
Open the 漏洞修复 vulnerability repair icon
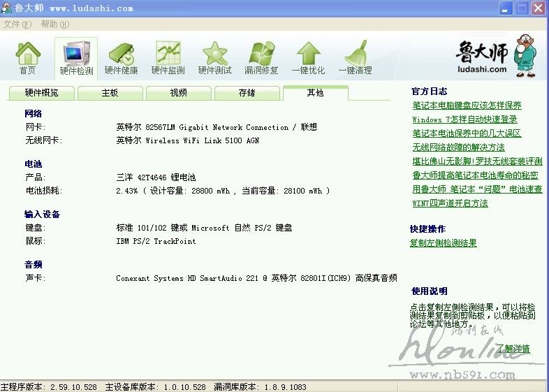(x=261, y=58)
